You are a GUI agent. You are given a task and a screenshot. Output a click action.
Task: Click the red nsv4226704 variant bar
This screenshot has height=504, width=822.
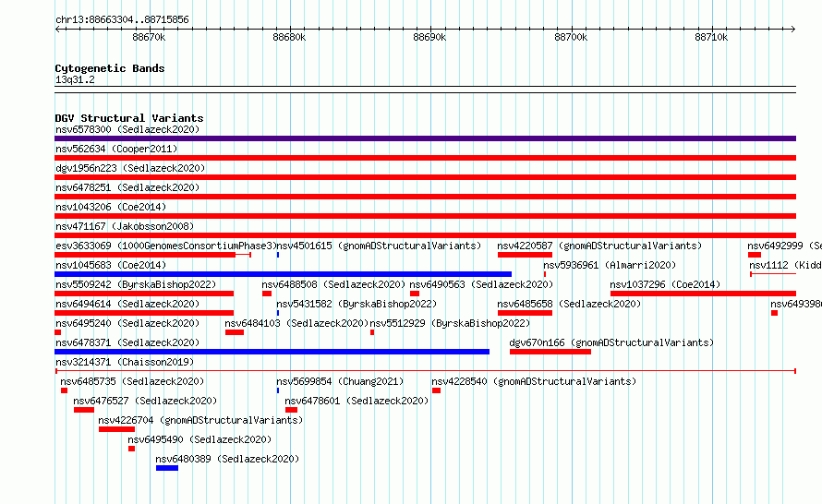tap(117, 429)
